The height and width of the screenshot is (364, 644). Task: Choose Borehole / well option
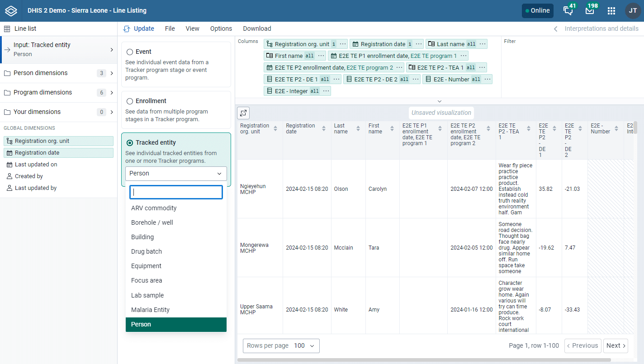click(x=176, y=223)
